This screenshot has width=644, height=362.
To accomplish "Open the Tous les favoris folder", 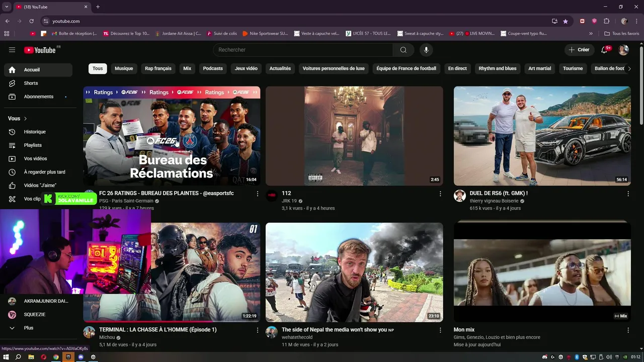I will (622, 33).
